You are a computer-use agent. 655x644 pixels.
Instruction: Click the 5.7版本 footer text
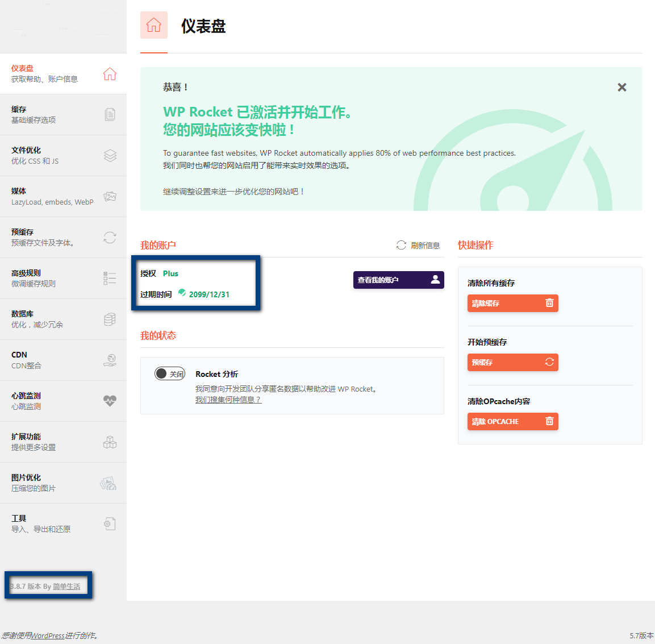641,635
